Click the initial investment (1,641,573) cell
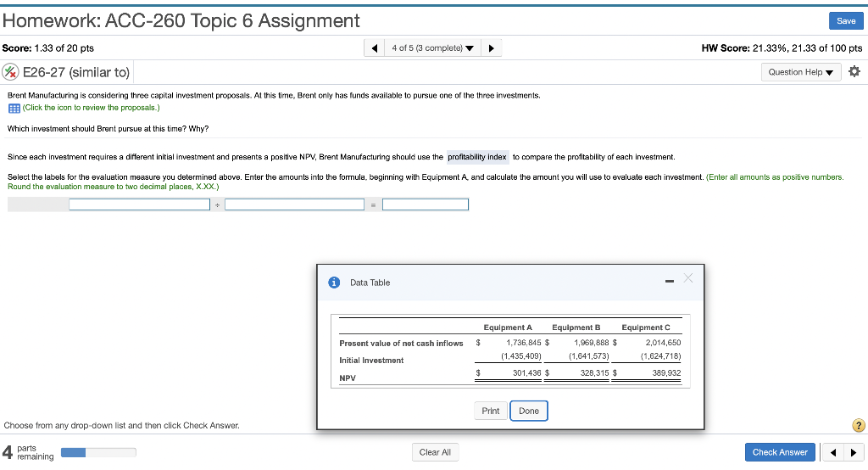Screen dimensions: 868x470 tap(589, 355)
